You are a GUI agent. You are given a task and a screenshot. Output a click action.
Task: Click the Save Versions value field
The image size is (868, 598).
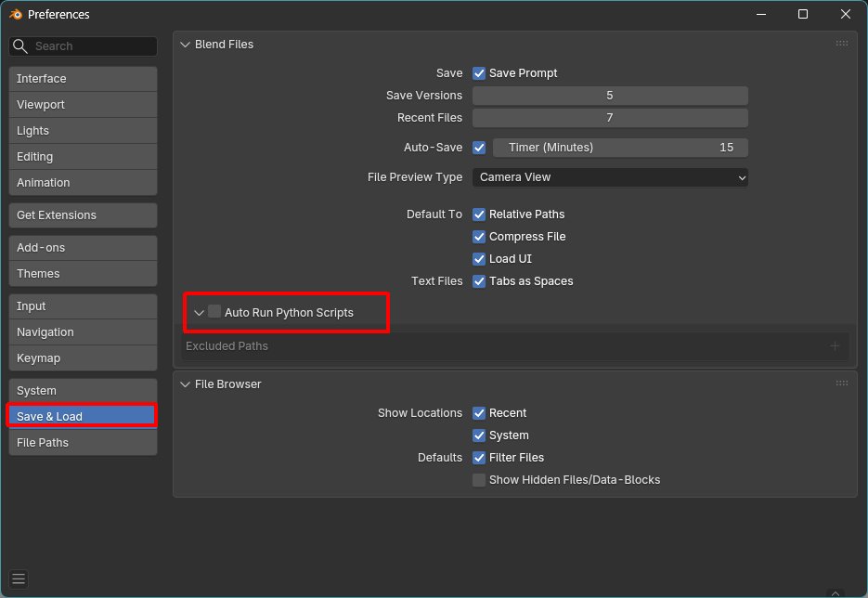point(610,96)
